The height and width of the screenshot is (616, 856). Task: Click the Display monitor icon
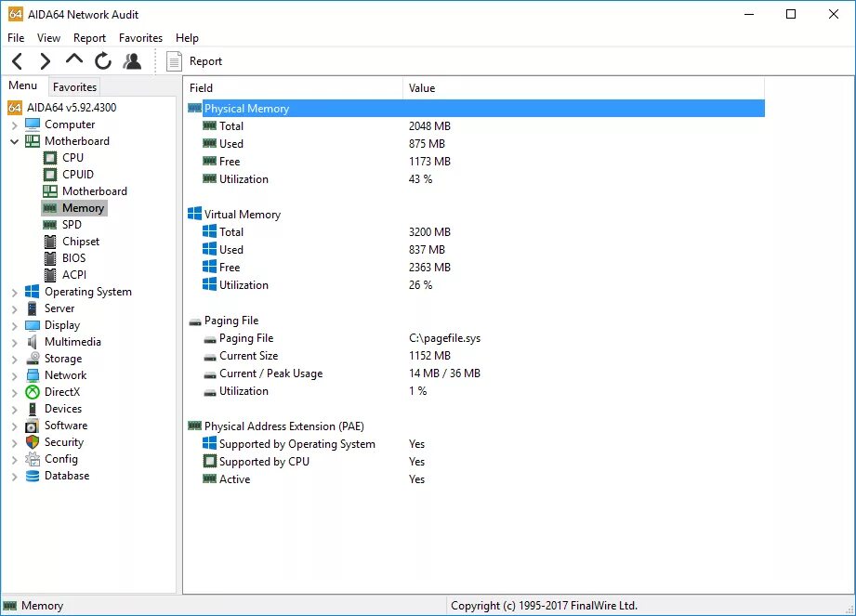click(x=33, y=325)
